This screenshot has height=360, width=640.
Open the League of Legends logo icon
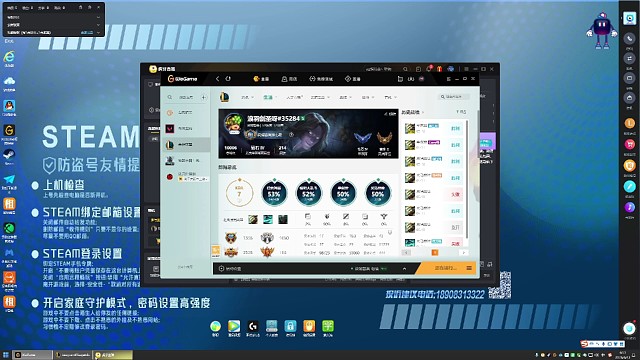click(x=224, y=97)
